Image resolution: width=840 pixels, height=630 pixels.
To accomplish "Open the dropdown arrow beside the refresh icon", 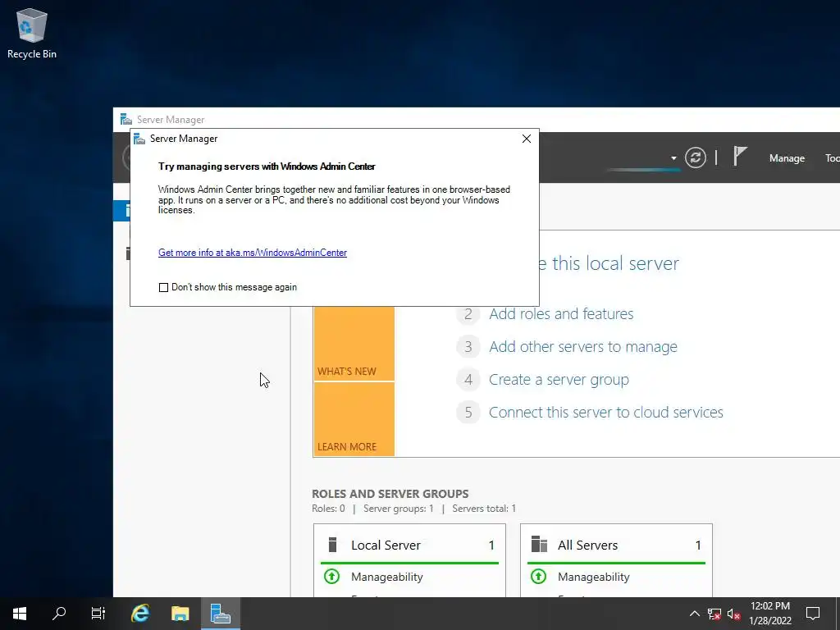I will tap(673, 158).
